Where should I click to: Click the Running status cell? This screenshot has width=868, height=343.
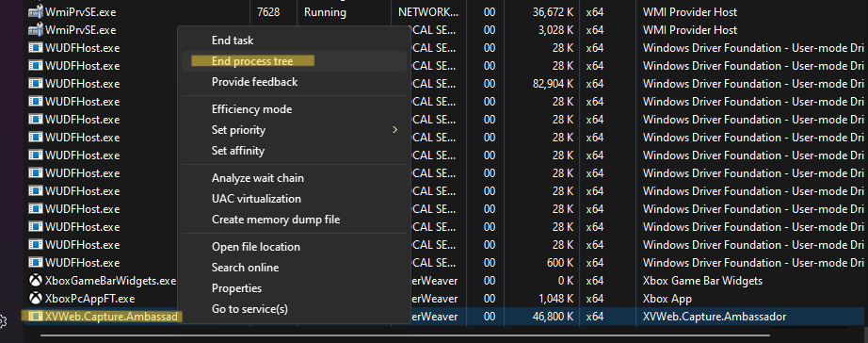coord(325,12)
